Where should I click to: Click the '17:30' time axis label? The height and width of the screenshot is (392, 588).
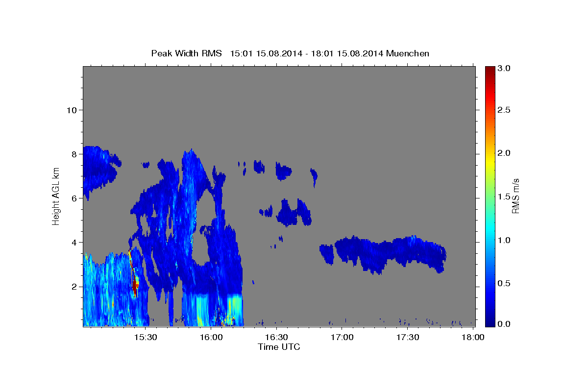coord(407,337)
